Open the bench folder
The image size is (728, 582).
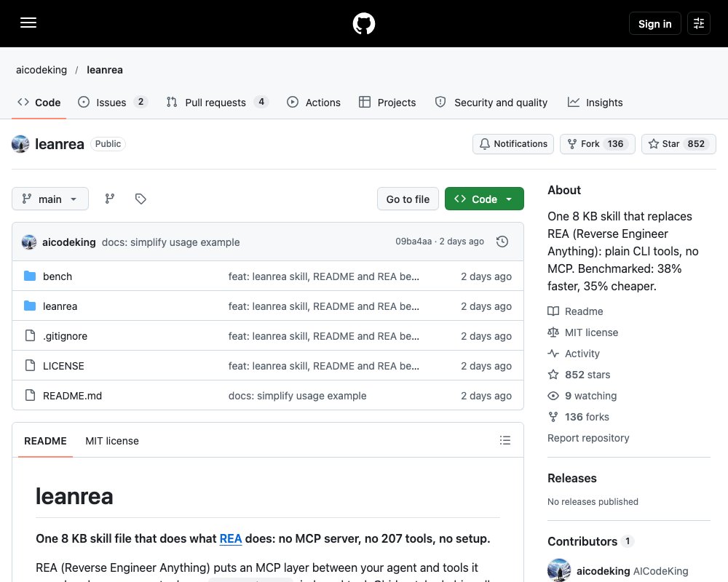point(58,276)
